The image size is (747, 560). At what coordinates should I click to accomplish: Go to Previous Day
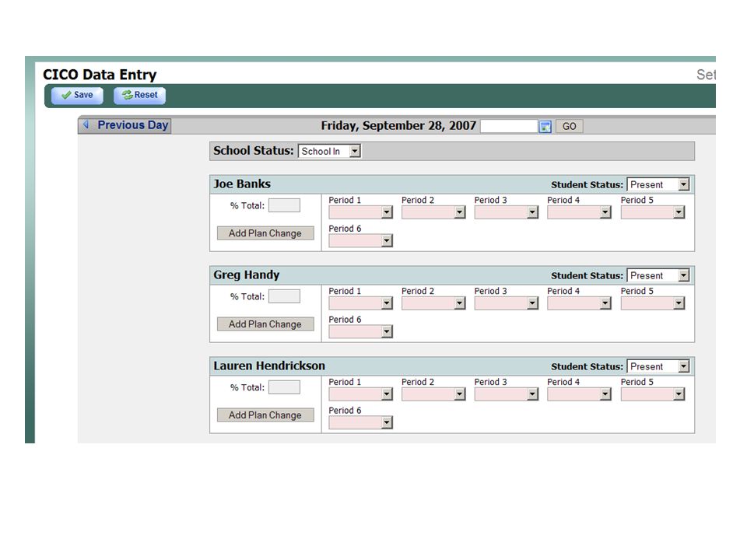[125, 125]
